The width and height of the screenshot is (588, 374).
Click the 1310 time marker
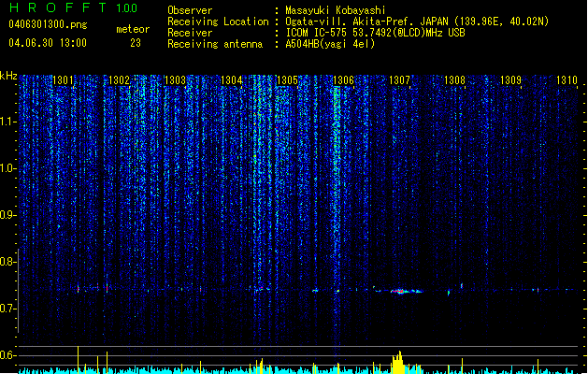pyautogui.click(x=566, y=80)
